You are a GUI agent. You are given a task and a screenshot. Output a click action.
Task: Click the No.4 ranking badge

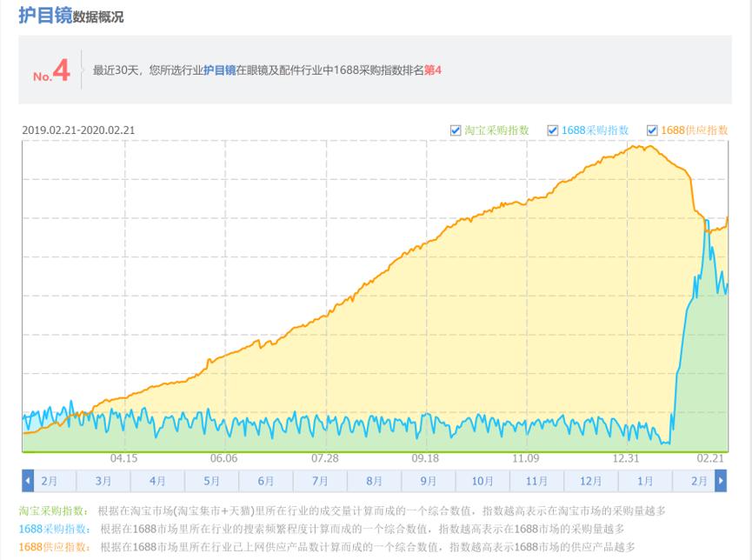coord(52,71)
